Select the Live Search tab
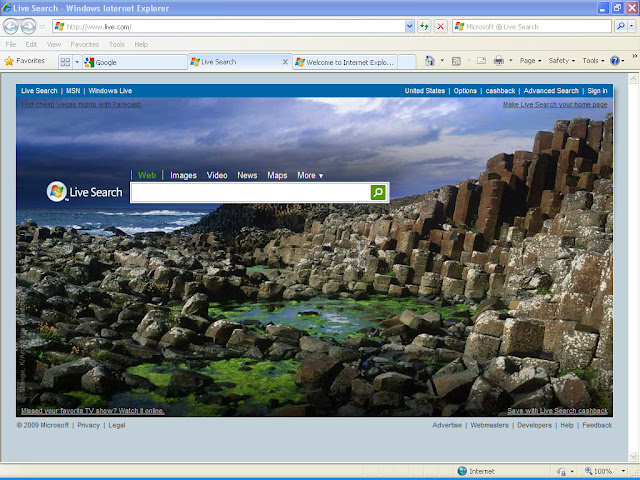640x480 pixels. coord(235,62)
